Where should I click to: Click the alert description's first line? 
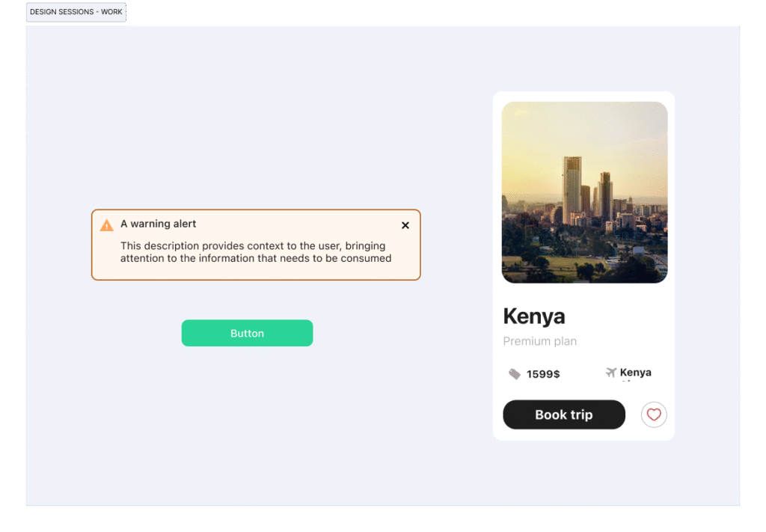(x=253, y=246)
